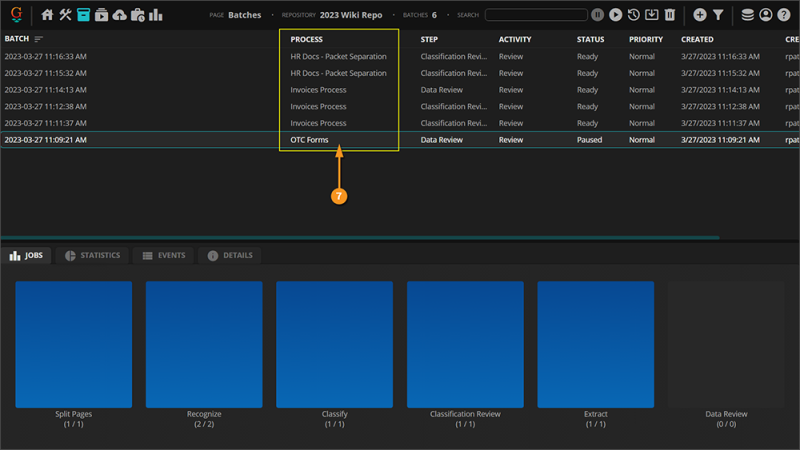
Task: Add a new batch with plus icon
Action: coord(700,15)
